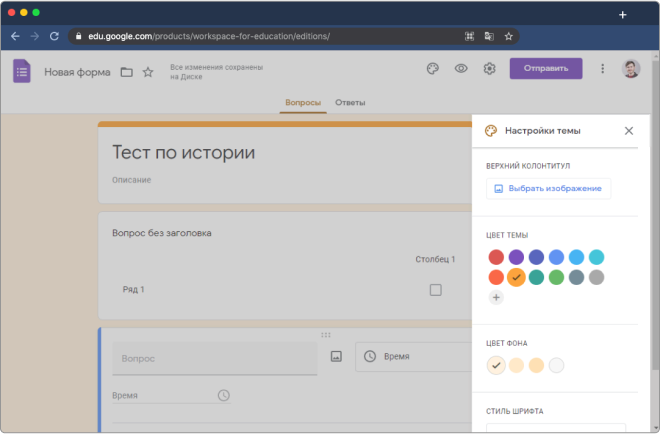Click the site lock icon
Screen dimensions: 660x434
click(78, 36)
